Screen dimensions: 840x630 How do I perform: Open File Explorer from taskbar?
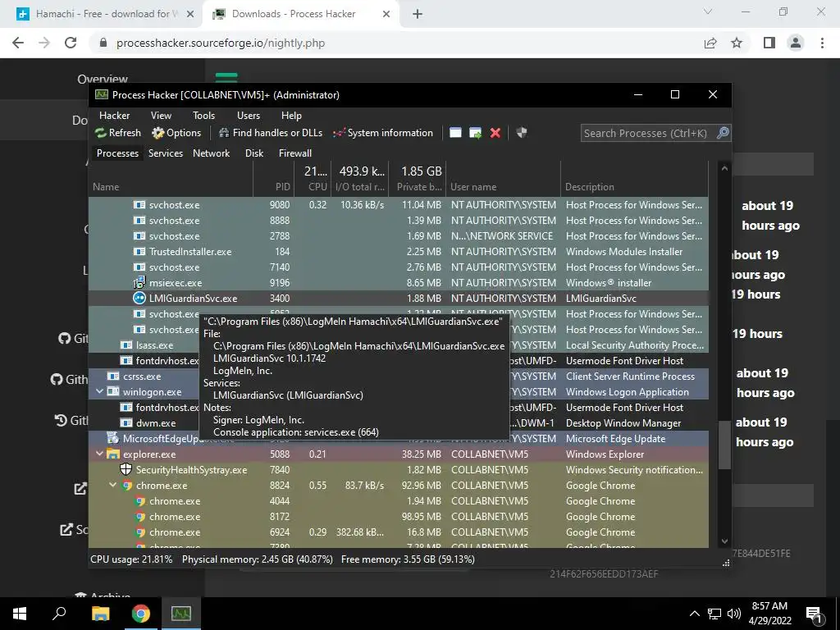point(100,614)
